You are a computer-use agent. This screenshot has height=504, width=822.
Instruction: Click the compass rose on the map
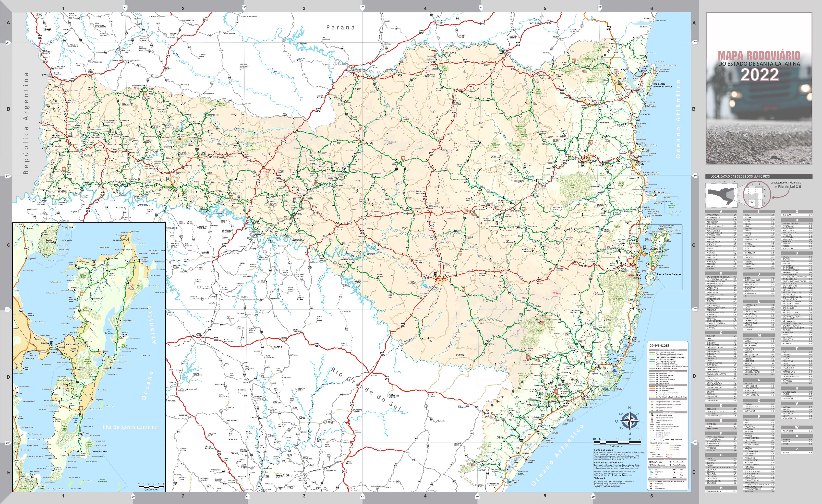pyautogui.click(x=629, y=421)
